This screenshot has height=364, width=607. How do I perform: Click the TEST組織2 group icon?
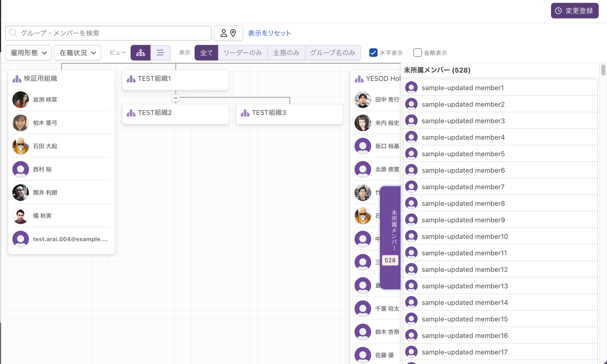131,113
